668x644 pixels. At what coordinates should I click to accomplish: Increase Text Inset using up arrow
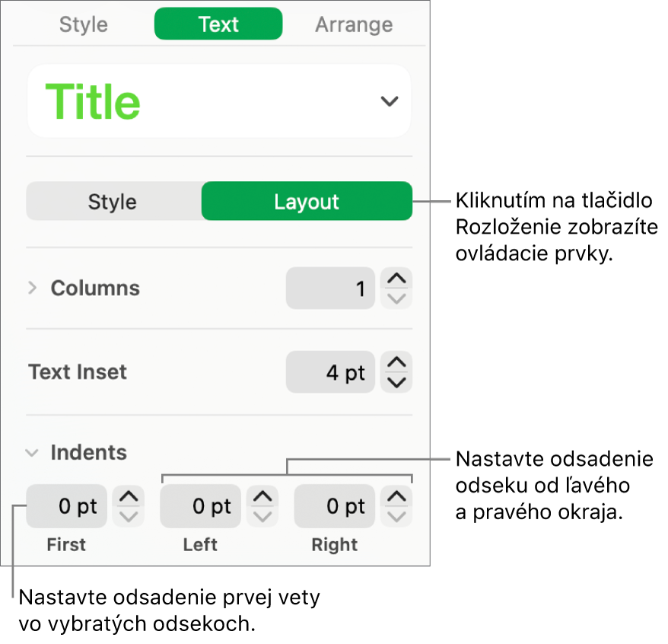[x=396, y=362]
